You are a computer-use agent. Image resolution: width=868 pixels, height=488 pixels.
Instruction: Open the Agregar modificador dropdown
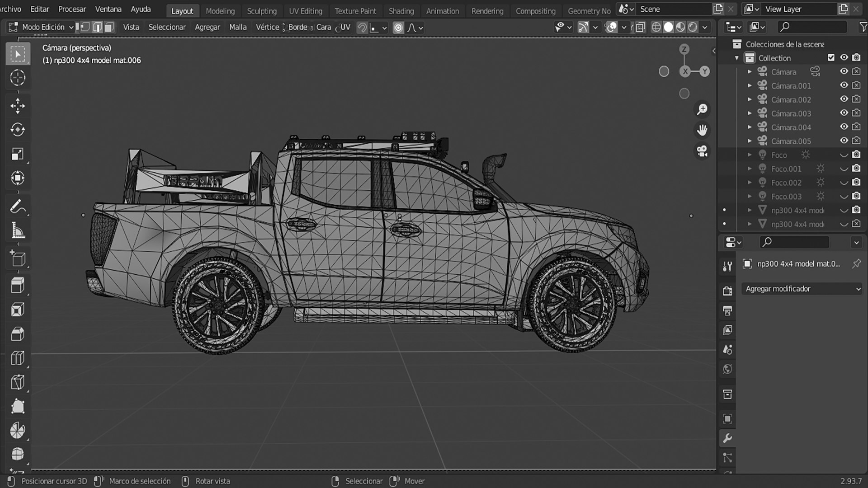pyautogui.click(x=802, y=289)
